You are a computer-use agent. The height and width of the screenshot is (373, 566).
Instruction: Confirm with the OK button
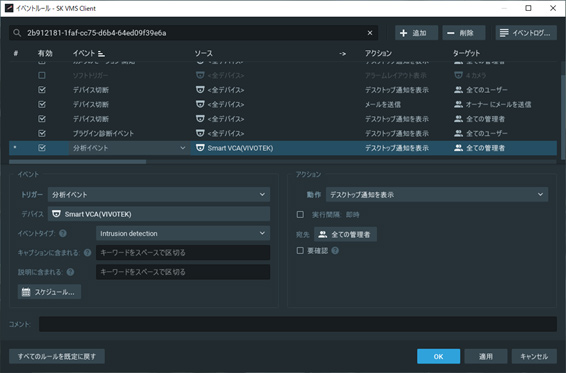coord(439,356)
